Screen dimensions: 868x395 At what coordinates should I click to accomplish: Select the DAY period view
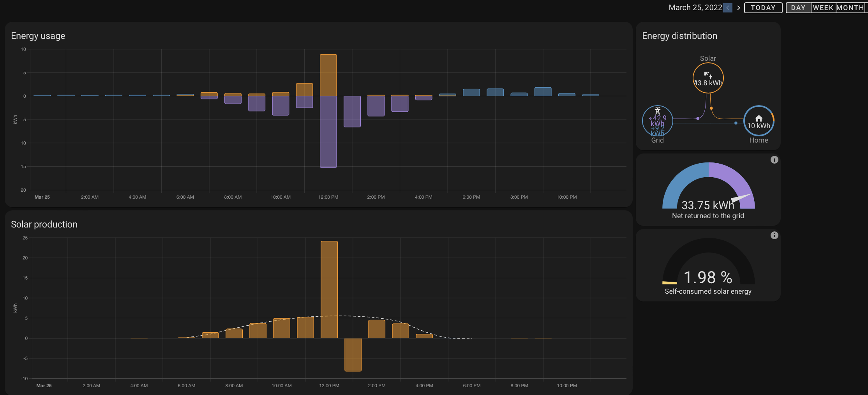pyautogui.click(x=798, y=8)
